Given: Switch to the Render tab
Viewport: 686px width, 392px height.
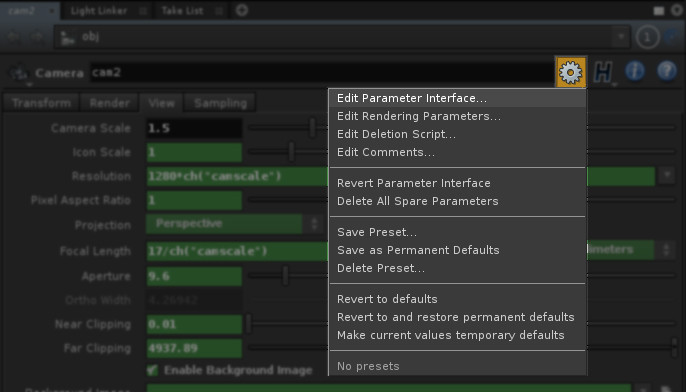Looking at the screenshot, I should [x=109, y=103].
